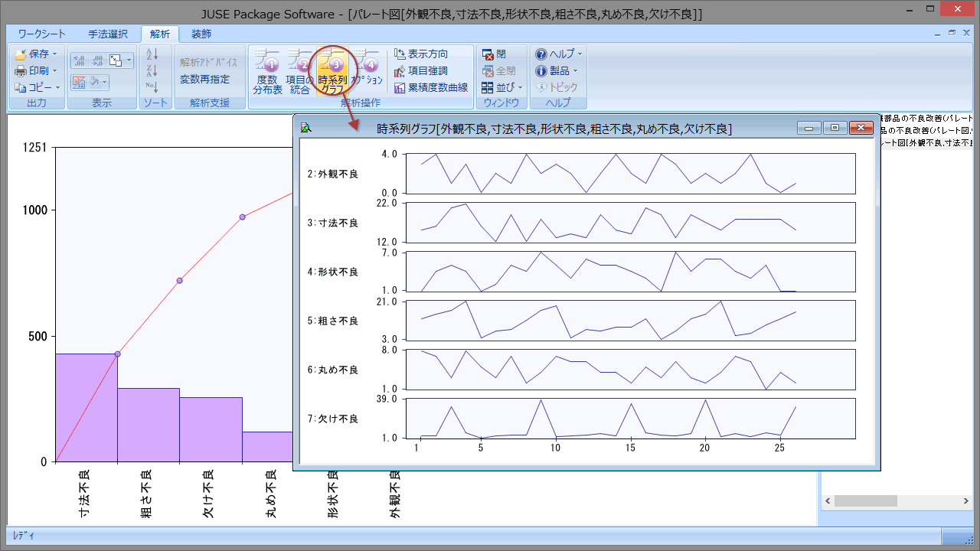Minimize the 時系列グラフ window
The height and width of the screenshot is (551, 980).
pyautogui.click(x=809, y=129)
